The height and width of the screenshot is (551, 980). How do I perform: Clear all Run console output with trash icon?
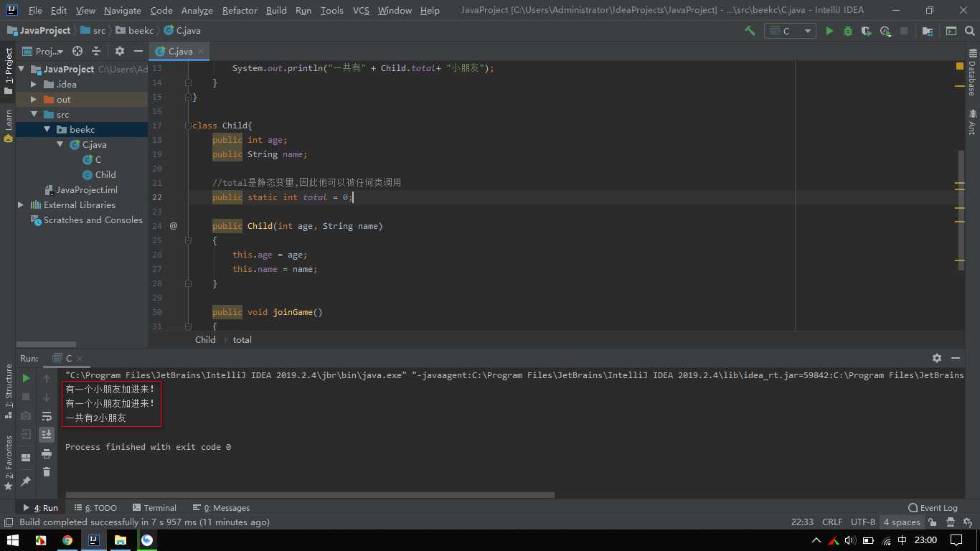(x=47, y=471)
